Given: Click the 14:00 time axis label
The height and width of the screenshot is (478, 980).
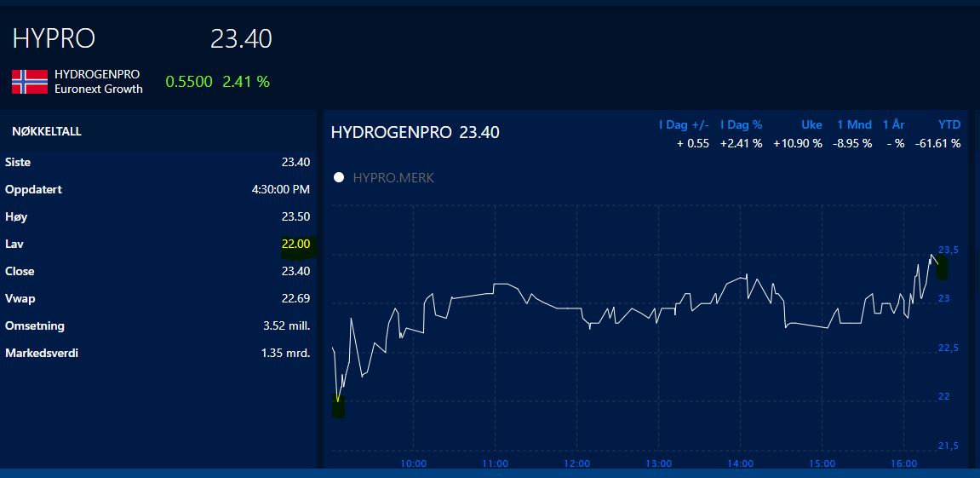Looking at the screenshot, I should 741,464.
